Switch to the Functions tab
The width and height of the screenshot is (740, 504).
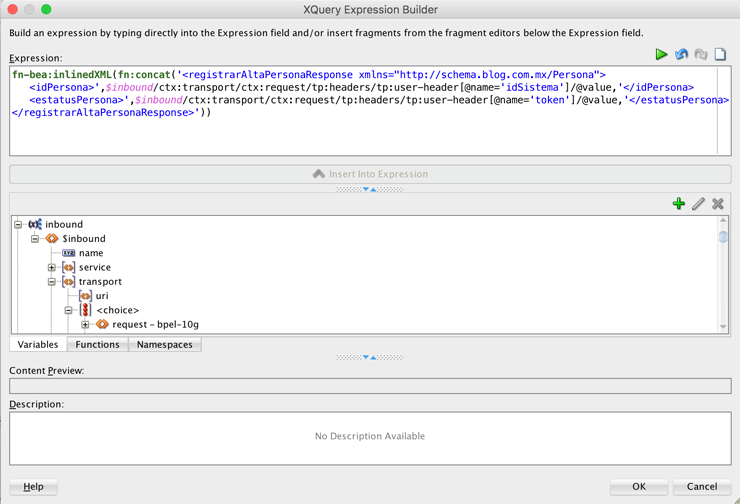tap(97, 345)
